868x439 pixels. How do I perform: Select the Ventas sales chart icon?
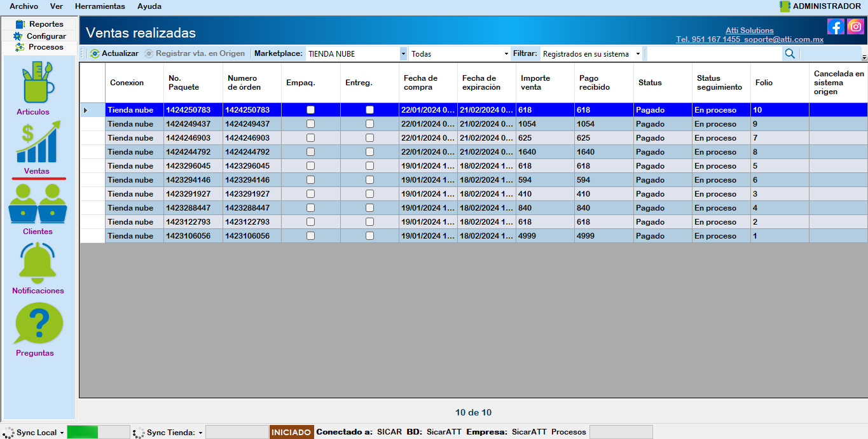(x=39, y=144)
